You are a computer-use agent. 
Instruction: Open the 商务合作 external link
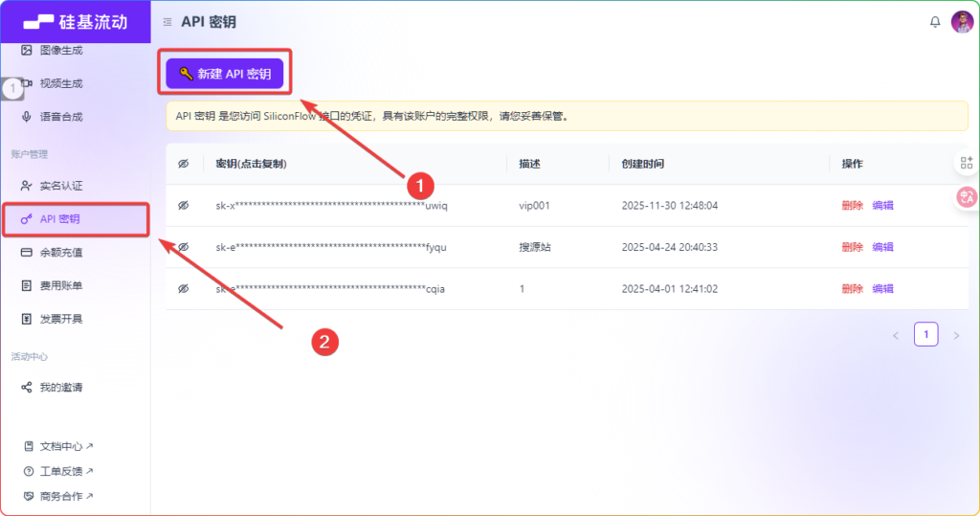point(58,496)
